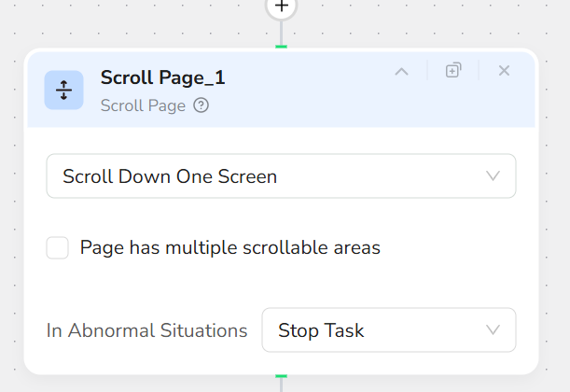Click the chevron in the Stop Task dropdown
The image size is (570, 392).
point(493,330)
